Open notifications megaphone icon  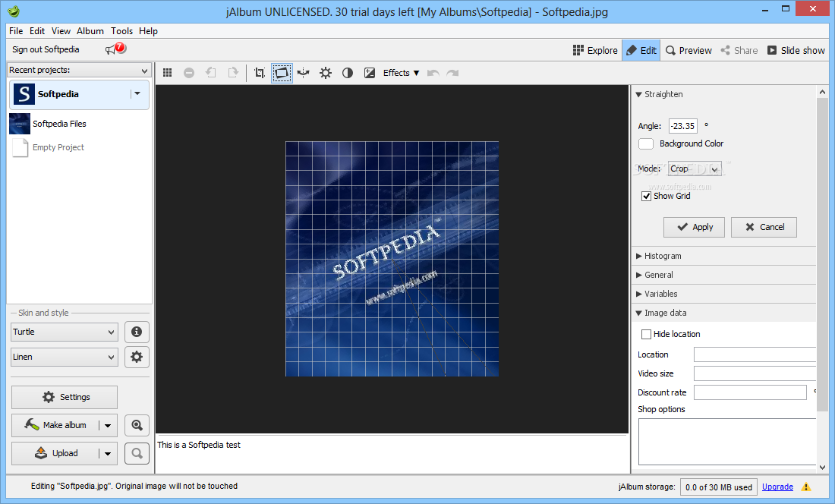(115, 49)
